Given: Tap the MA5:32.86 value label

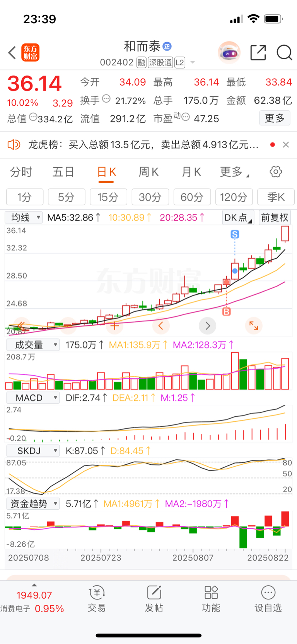Looking at the screenshot, I should tap(74, 218).
